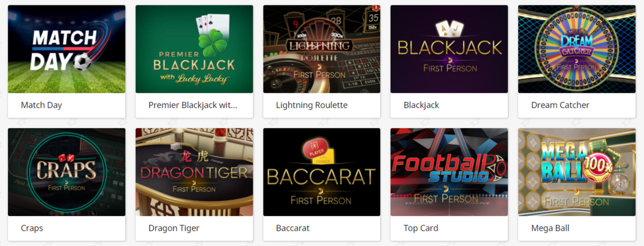Image resolution: width=644 pixels, height=246 pixels.
Task: Click the "Lightning Roulette" title text
Action: point(312,105)
